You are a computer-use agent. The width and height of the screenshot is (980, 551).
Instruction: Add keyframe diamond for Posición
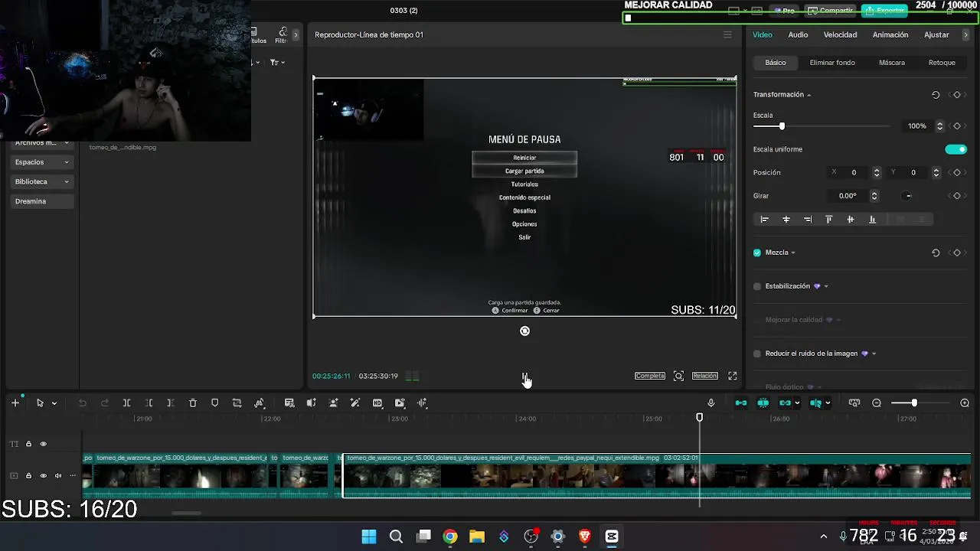[x=957, y=173]
